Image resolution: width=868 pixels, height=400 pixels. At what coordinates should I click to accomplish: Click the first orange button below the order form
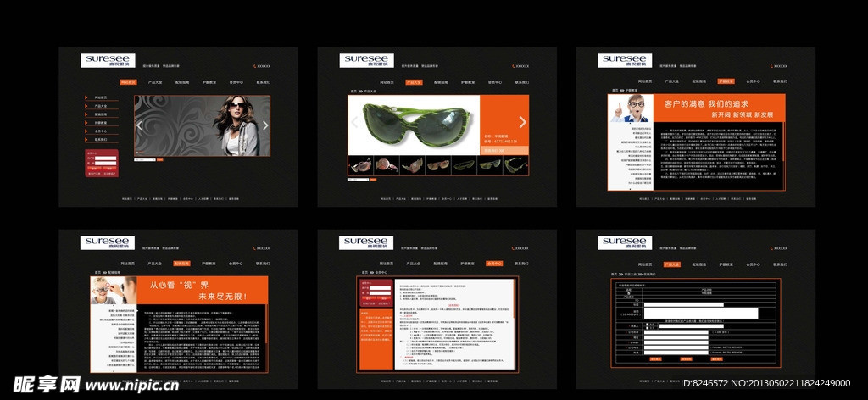[x=655, y=358]
